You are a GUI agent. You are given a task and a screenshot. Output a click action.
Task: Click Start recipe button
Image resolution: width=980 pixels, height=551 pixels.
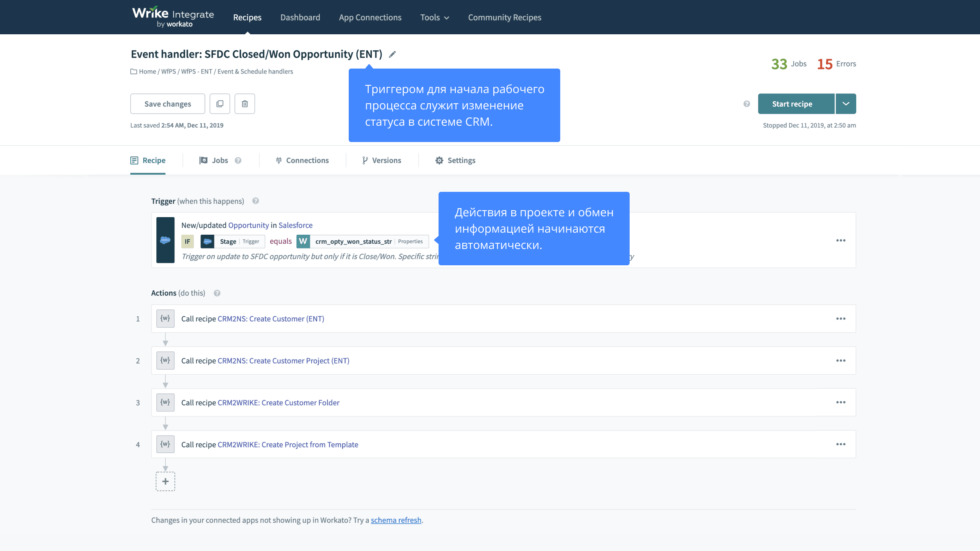796,104
